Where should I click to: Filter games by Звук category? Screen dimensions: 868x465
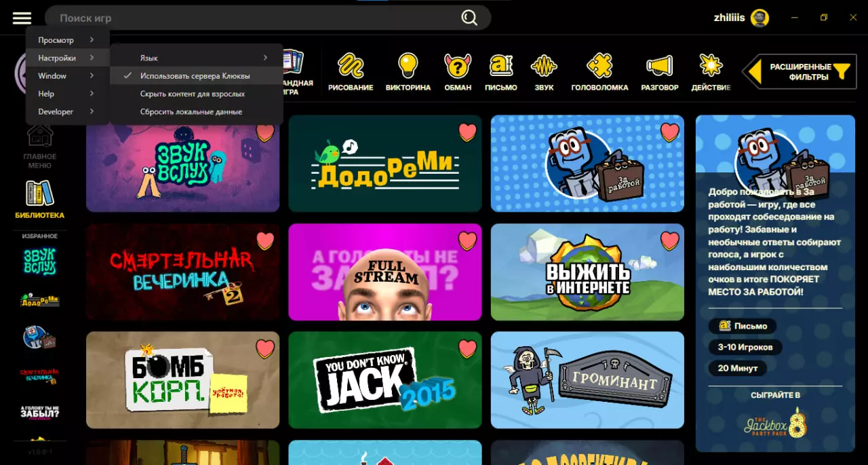click(544, 72)
